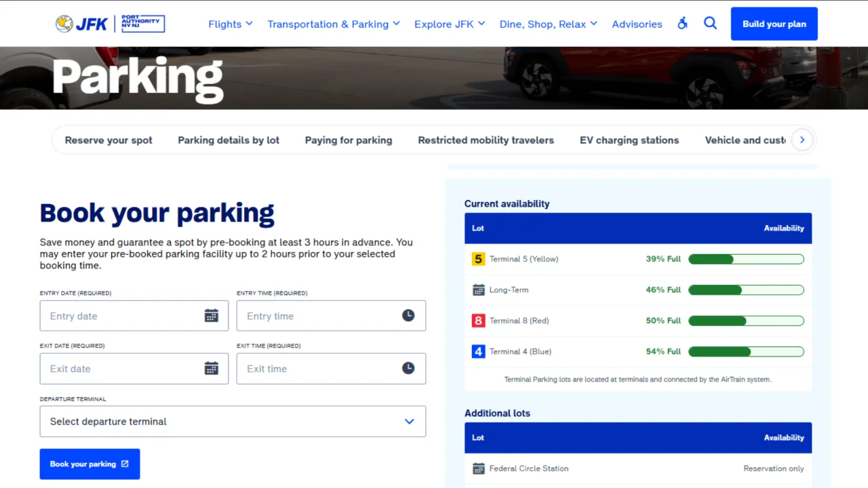The image size is (868, 488).
Task: Click the Long-Term availability progress bar
Action: 746,290
